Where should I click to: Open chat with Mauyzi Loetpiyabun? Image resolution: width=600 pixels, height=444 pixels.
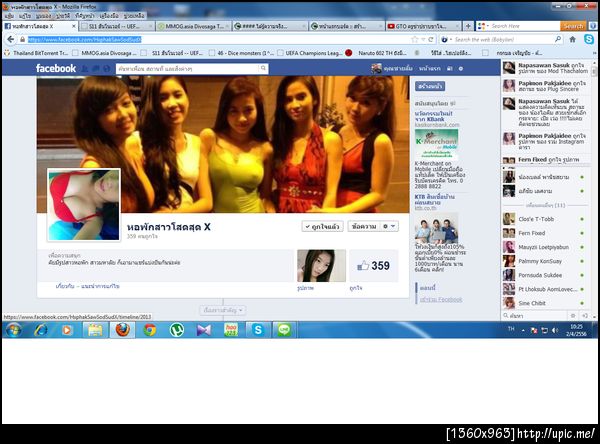point(544,247)
